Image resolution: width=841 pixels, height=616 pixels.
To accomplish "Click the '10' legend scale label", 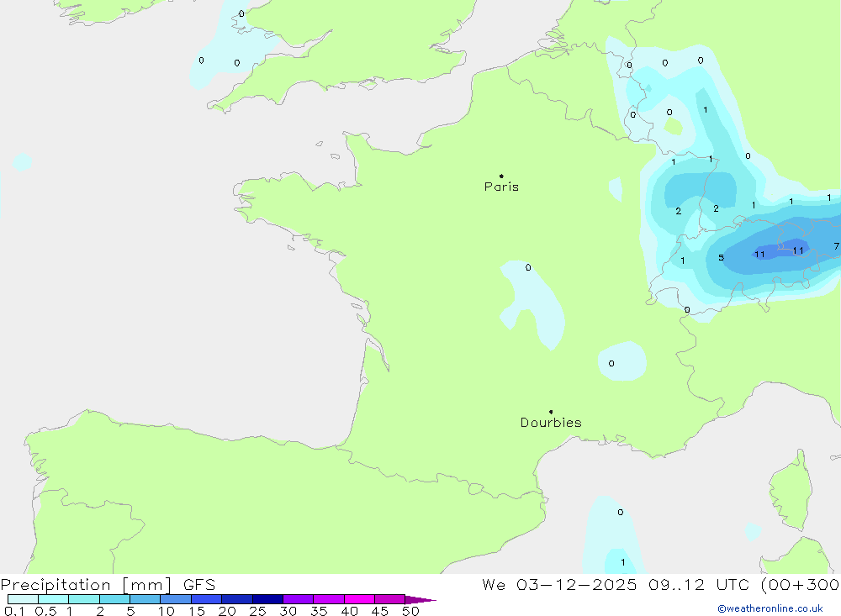I will tap(167, 611).
